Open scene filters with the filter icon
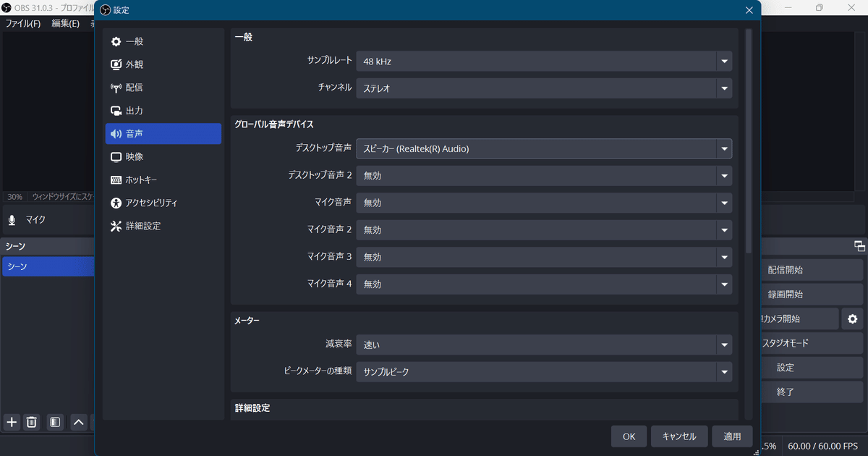The image size is (868, 456). coord(54,422)
